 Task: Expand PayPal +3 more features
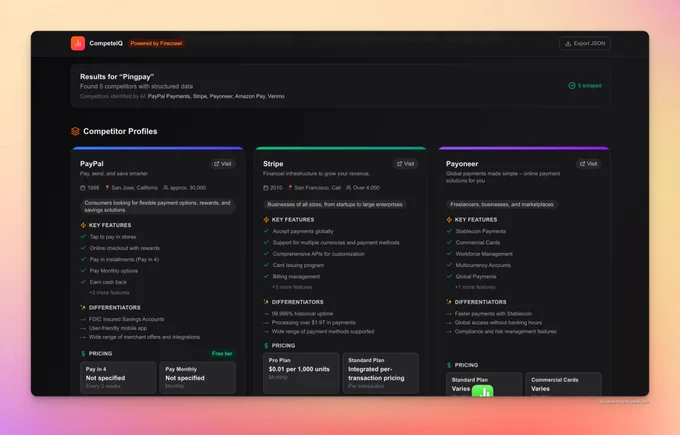tap(109, 293)
